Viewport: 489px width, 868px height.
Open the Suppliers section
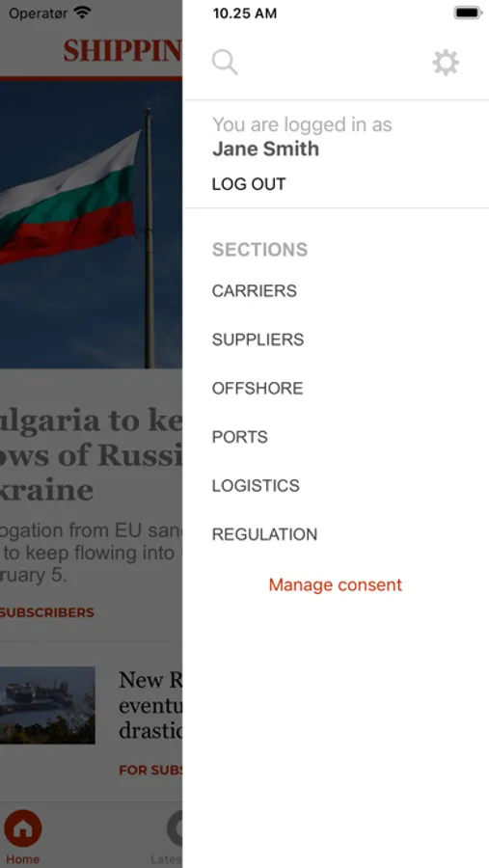coord(258,339)
